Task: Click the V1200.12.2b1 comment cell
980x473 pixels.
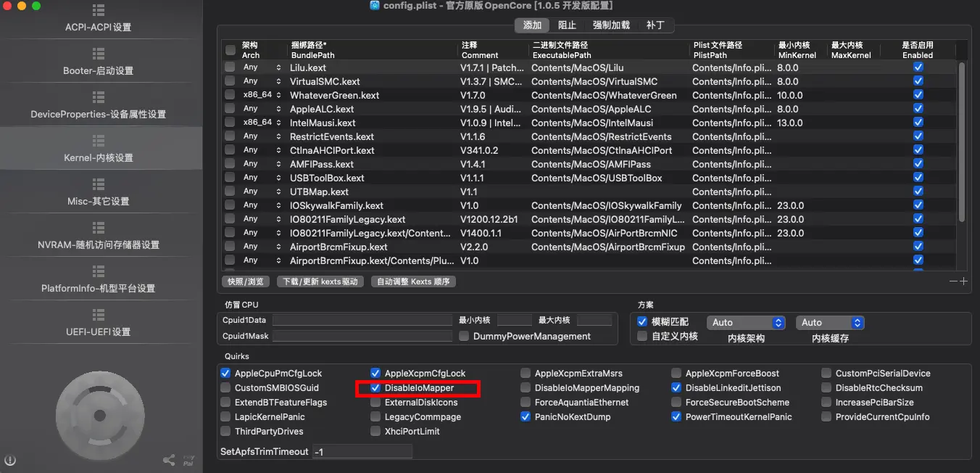Action: coord(489,219)
